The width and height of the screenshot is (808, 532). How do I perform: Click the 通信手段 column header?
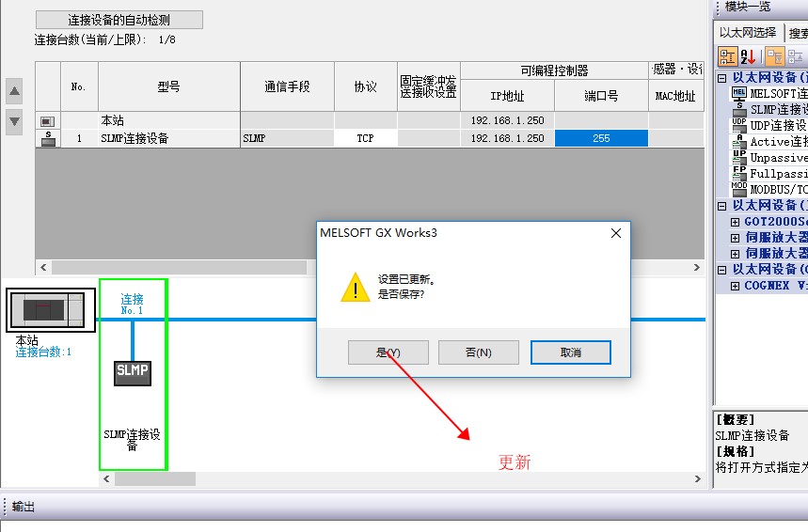click(287, 86)
